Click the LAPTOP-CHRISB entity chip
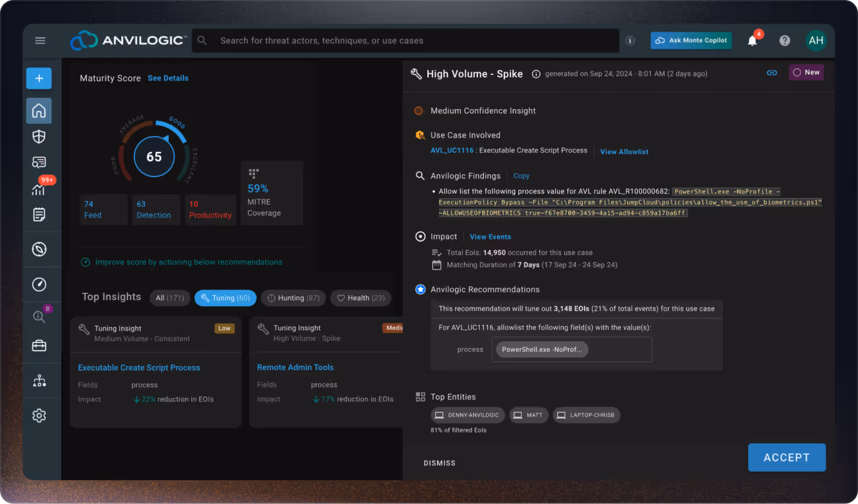The height and width of the screenshot is (504, 858). (586, 415)
